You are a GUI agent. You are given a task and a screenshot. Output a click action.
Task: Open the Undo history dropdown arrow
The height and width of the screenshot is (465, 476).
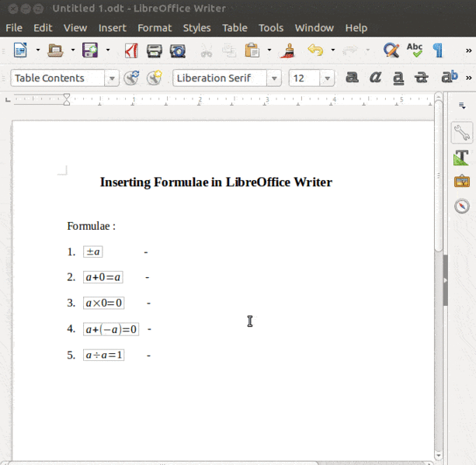(x=333, y=50)
